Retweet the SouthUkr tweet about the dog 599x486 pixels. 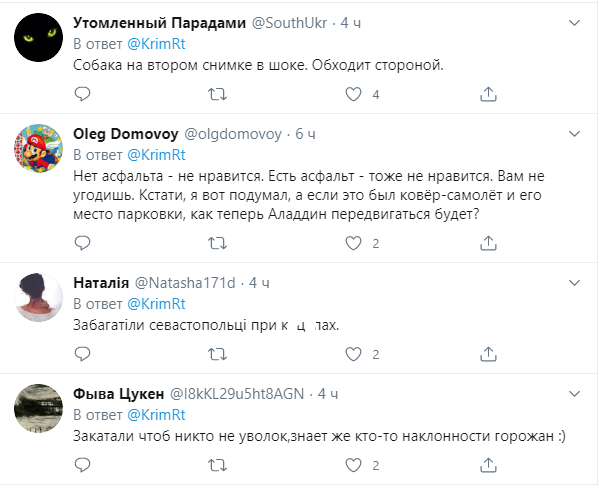click(x=217, y=94)
